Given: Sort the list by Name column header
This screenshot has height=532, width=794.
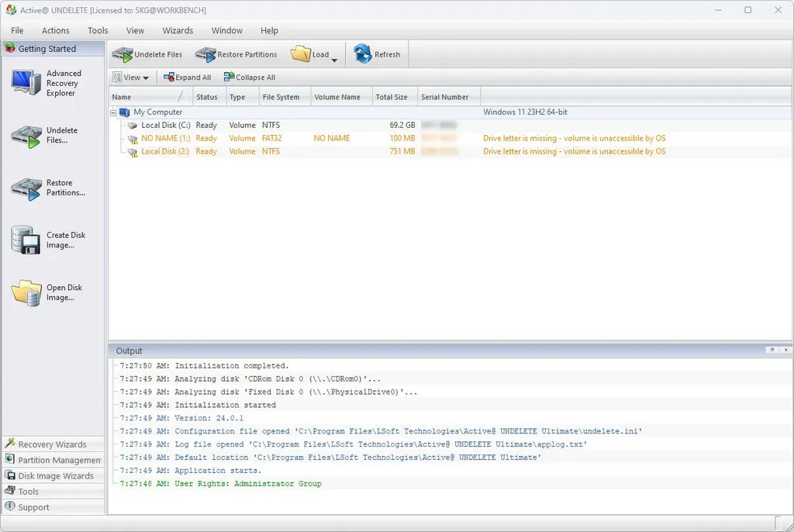Looking at the screenshot, I should coord(150,97).
